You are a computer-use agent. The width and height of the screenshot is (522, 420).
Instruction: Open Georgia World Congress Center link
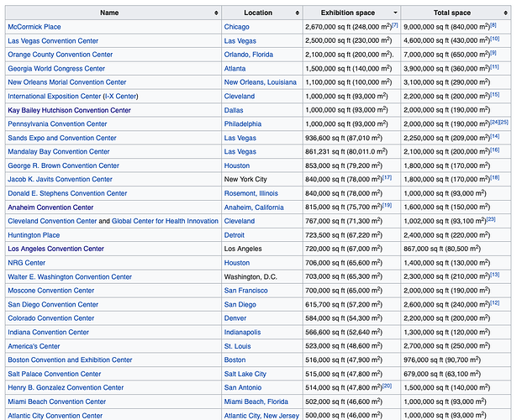[56, 69]
